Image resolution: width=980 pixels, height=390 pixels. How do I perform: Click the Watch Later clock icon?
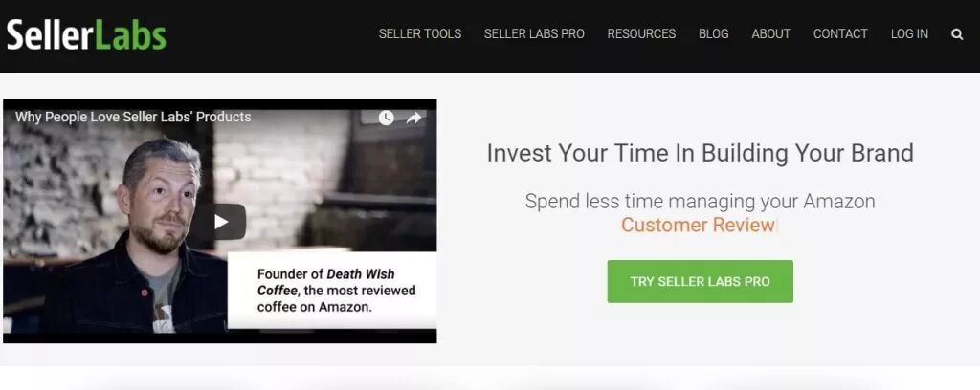[387, 118]
